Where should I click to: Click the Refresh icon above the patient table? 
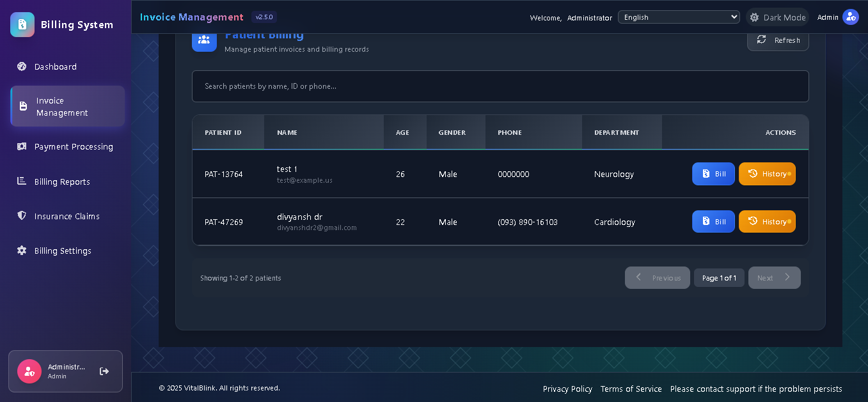[x=761, y=40]
